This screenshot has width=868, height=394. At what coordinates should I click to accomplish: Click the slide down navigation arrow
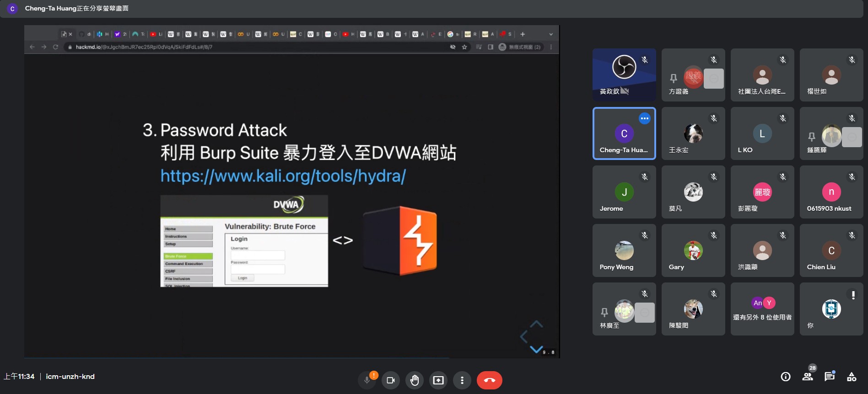pyautogui.click(x=536, y=350)
